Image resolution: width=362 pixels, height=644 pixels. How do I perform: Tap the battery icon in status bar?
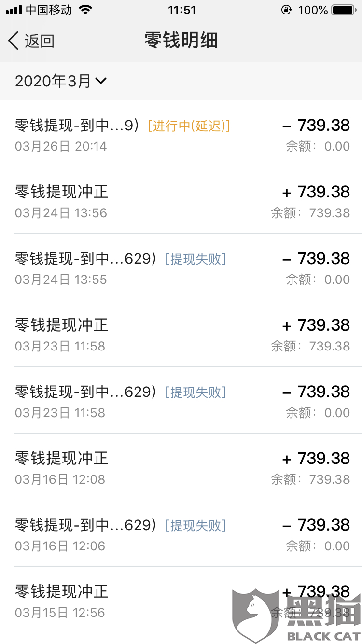345,10
